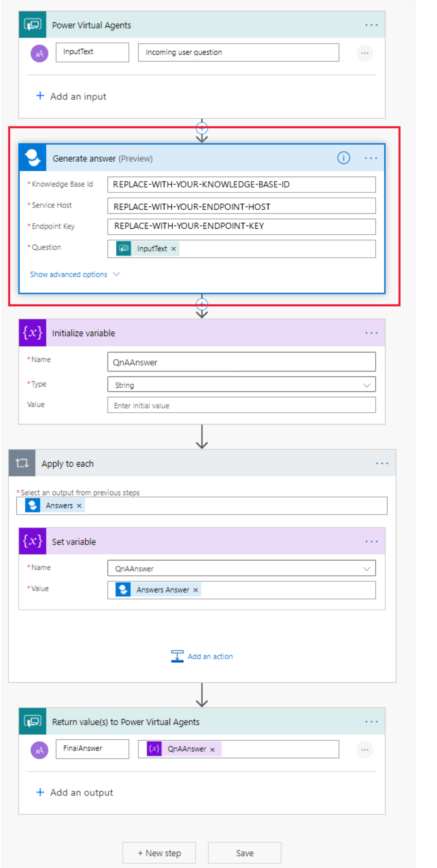Insert a step above Generate answer
The height and width of the screenshot is (868, 437).
tap(202, 128)
